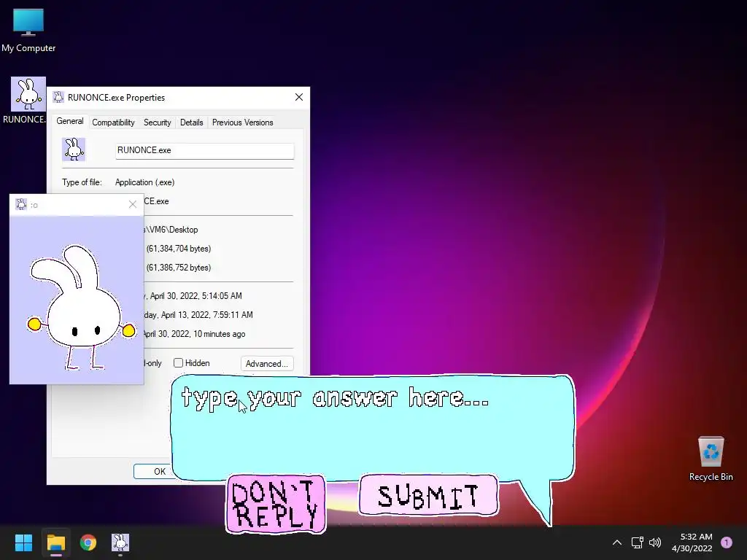Click the bunny character image
Viewport: 747px width, 560px height.
80,307
